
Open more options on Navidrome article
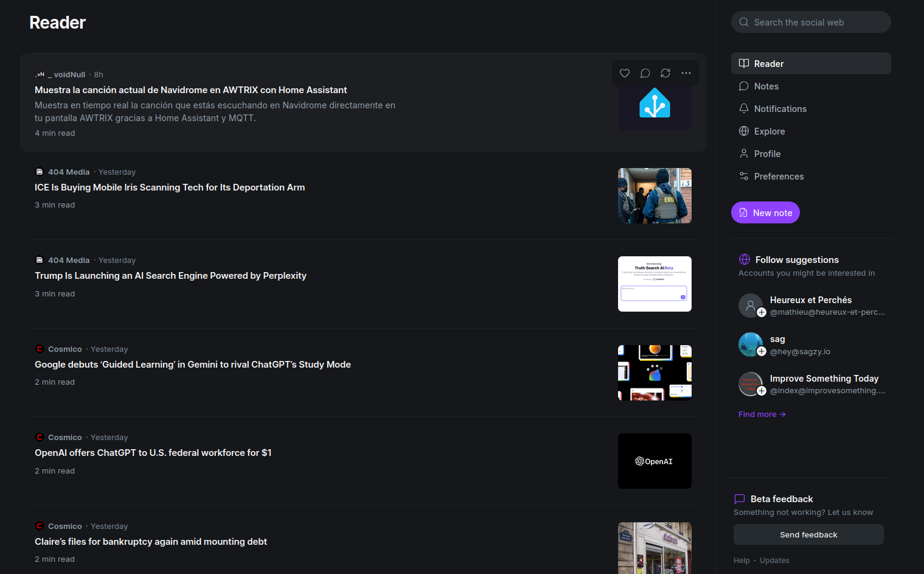tap(686, 73)
